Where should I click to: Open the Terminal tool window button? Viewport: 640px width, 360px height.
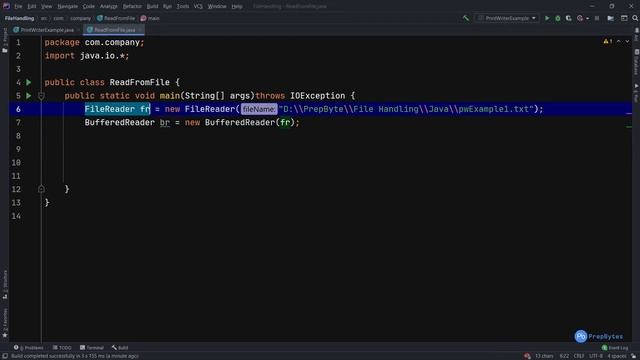(92, 348)
